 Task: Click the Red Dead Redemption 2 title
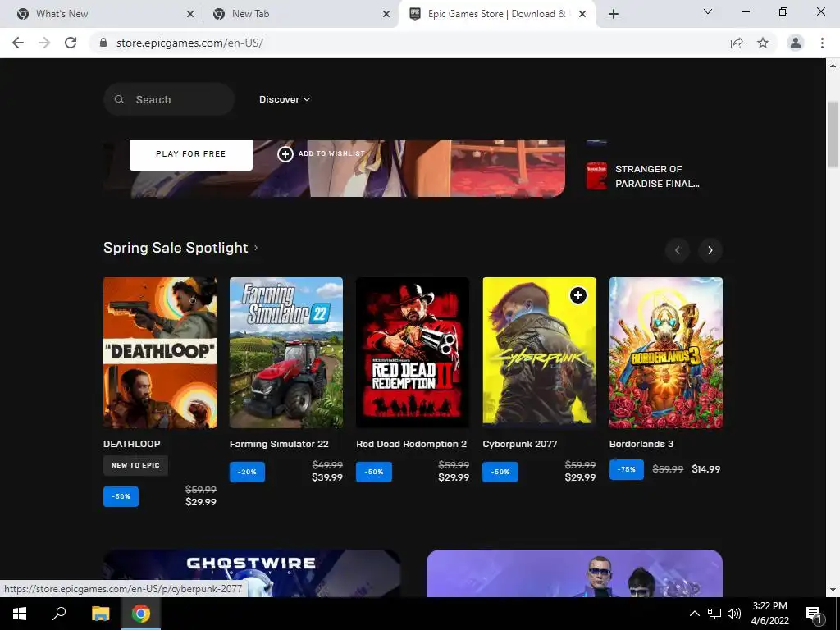point(412,444)
